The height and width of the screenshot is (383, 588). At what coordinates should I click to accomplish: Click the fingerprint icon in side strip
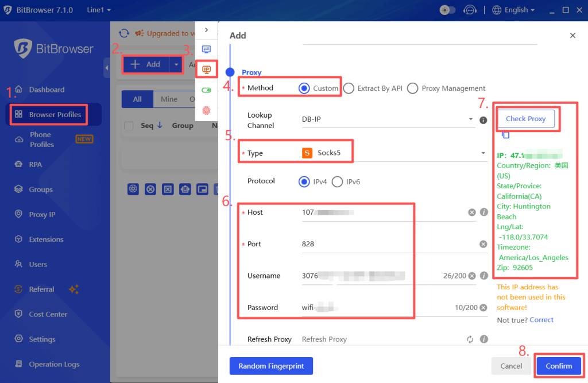(207, 110)
